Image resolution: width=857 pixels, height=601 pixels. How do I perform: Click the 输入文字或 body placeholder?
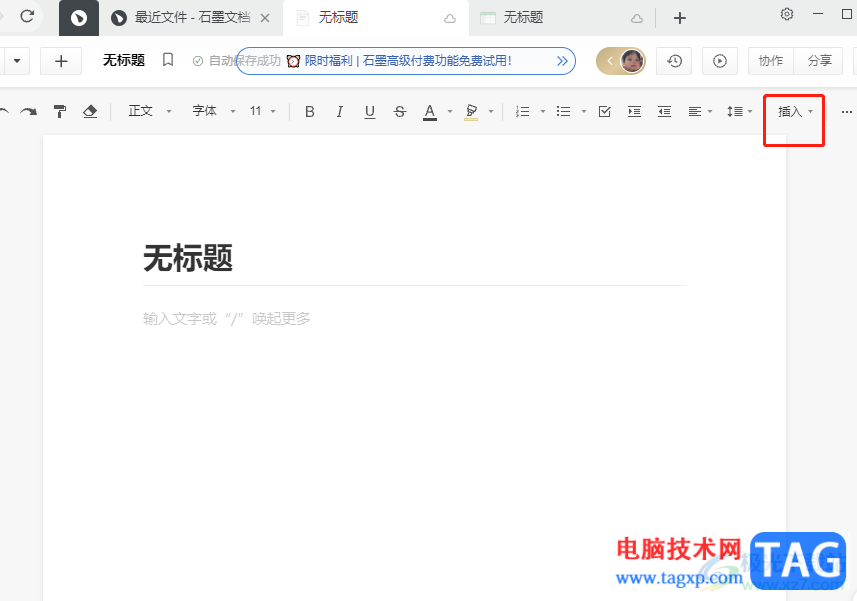[226, 319]
